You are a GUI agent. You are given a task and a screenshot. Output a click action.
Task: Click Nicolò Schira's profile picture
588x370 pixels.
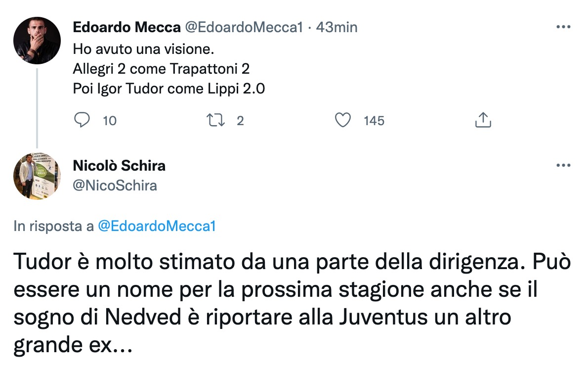pos(37,176)
